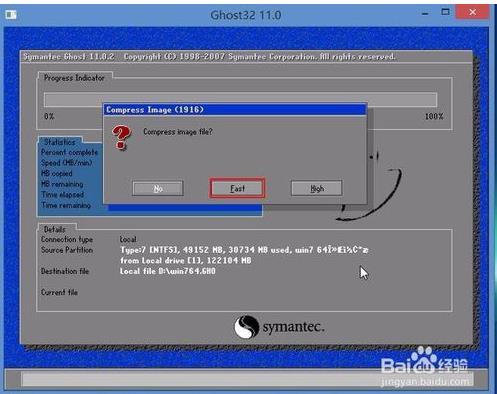Screen dimensions: 497x394
Task: Click the progress indicator bar
Action: tap(240, 99)
